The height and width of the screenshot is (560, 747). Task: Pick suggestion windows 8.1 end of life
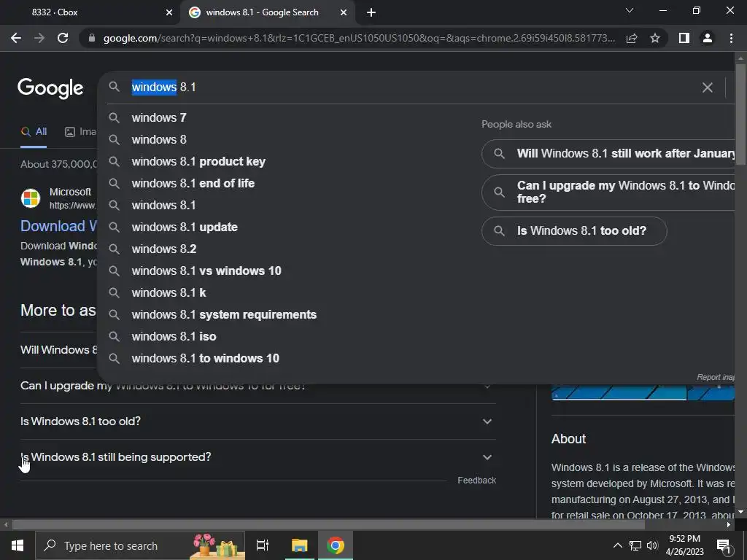pyautogui.click(x=193, y=183)
